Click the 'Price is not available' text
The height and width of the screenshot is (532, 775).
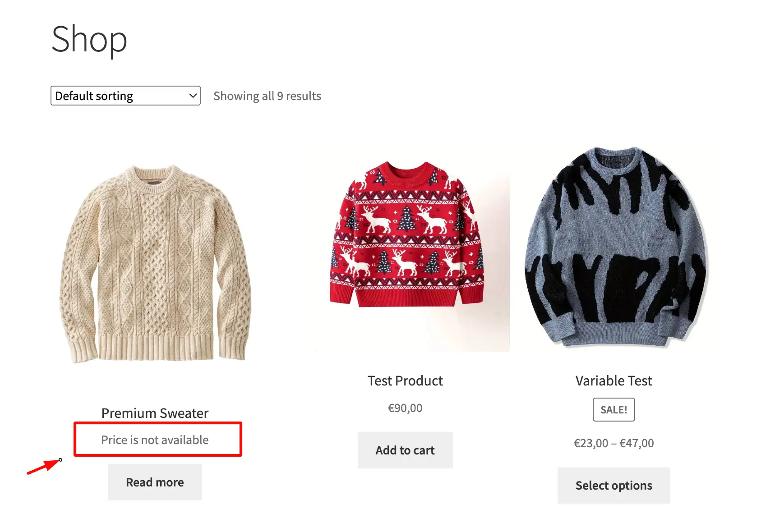tap(155, 440)
